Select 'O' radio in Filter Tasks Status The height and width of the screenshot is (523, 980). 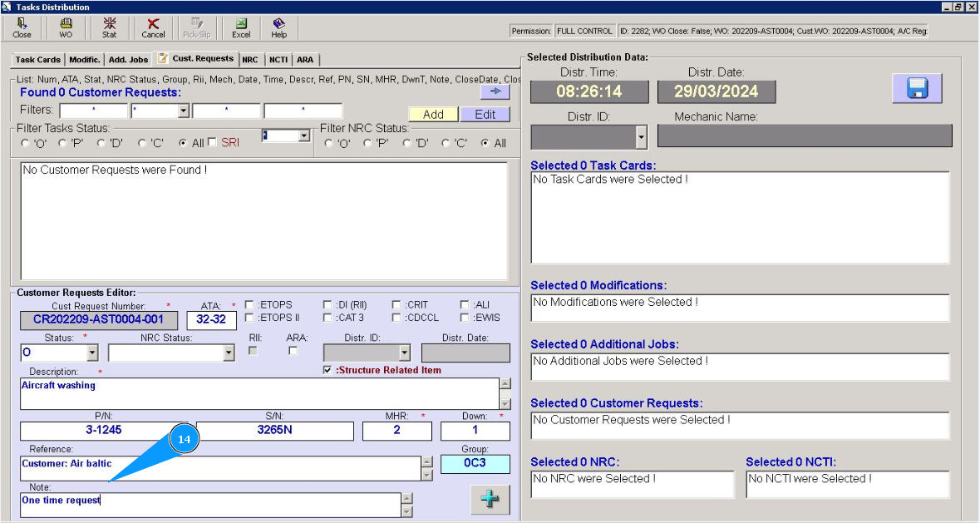25,144
